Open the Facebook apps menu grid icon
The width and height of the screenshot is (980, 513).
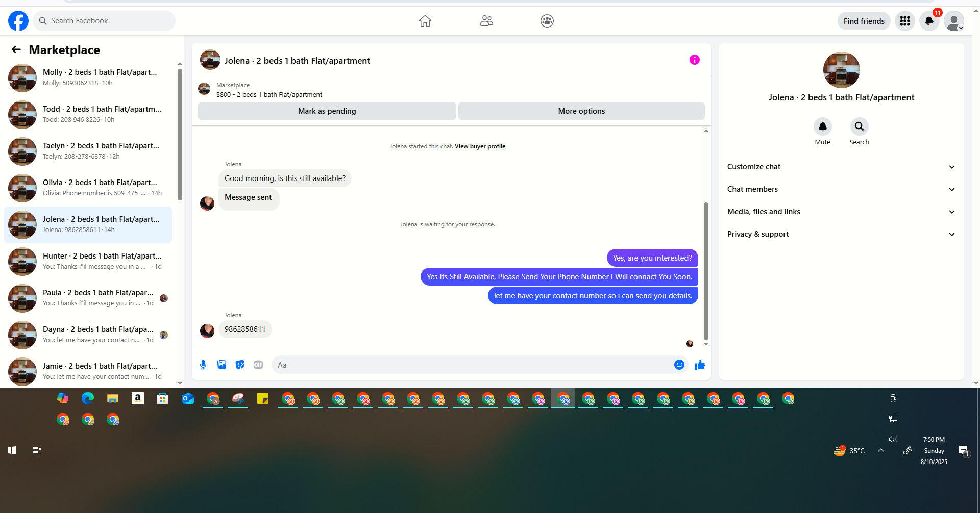point(905,21)
